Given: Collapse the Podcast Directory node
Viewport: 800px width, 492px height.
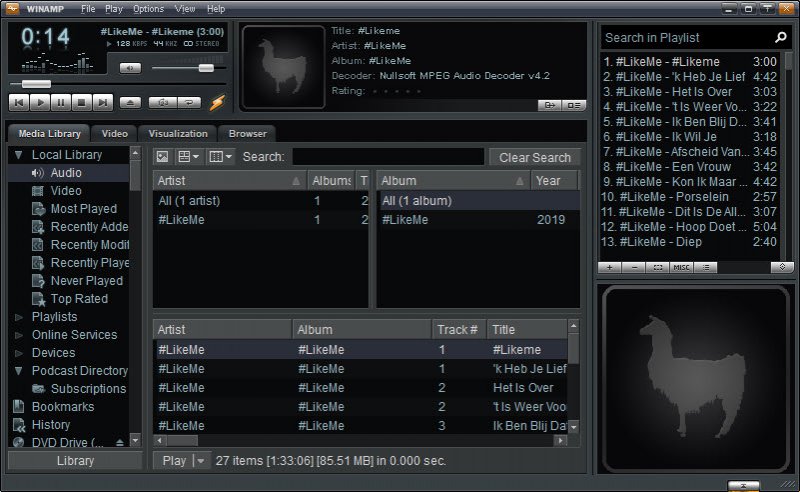Looking at the screenshot, I should tap(19, 371).
